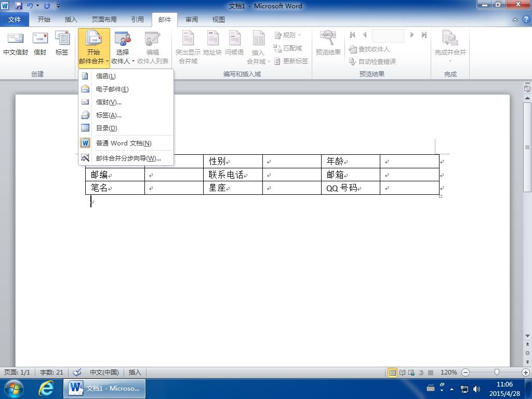Switch to full screen reading view
The width and height of the screenshot is (532, 399).
coord(403,373)
